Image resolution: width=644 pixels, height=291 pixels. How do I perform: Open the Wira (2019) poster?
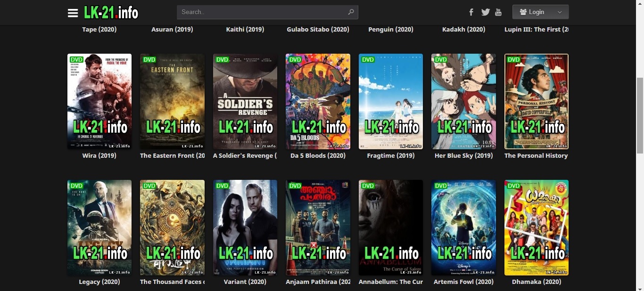[x=99, y=101]
